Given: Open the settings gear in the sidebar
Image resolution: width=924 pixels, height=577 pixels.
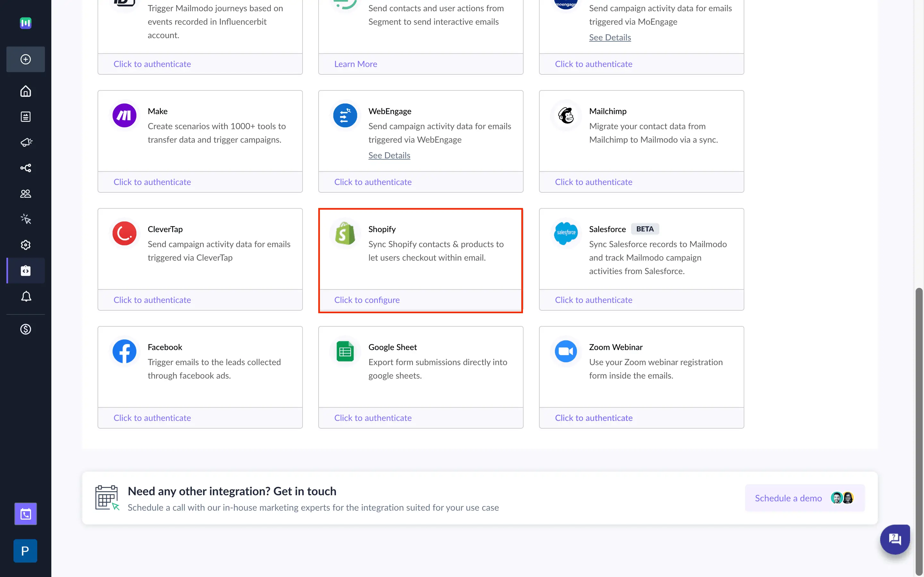Looking at the screenshot, I should [25, 245].
